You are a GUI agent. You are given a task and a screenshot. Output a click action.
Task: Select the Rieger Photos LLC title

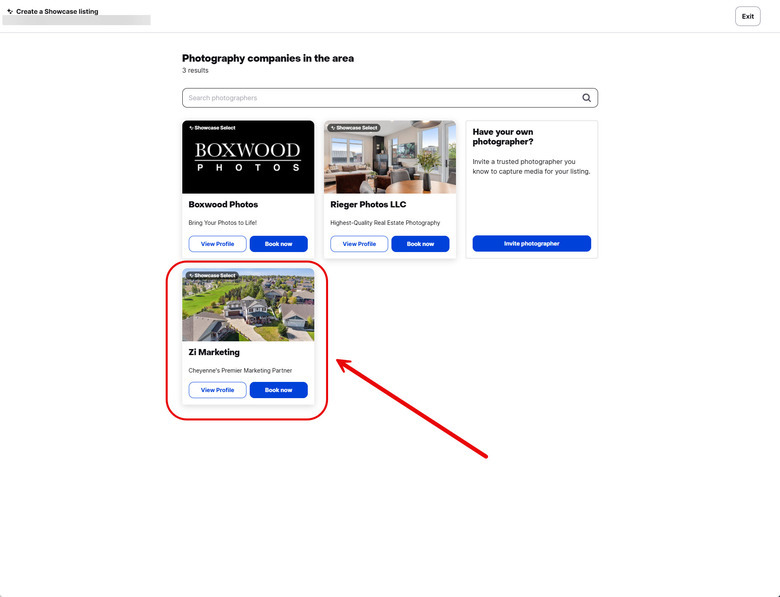pyautogui.click(x=368, y=204)
